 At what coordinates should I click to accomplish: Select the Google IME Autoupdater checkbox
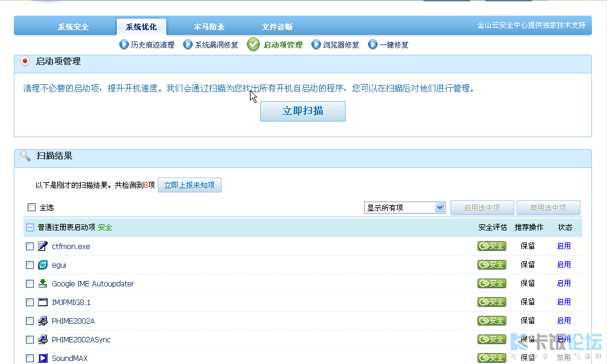30,283
